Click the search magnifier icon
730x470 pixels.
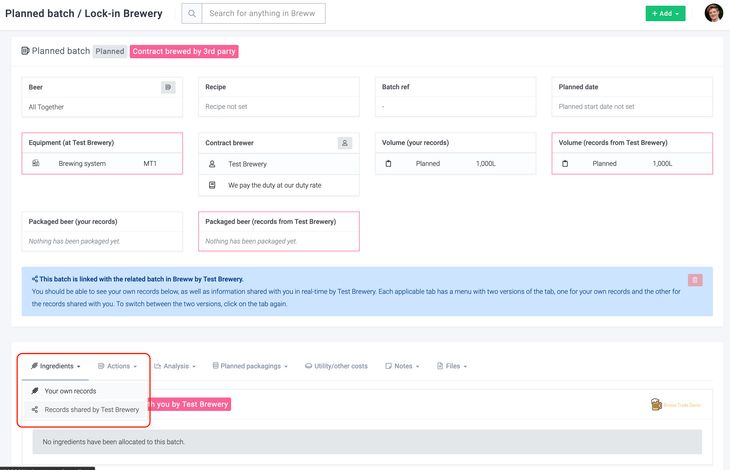(192, 13)
